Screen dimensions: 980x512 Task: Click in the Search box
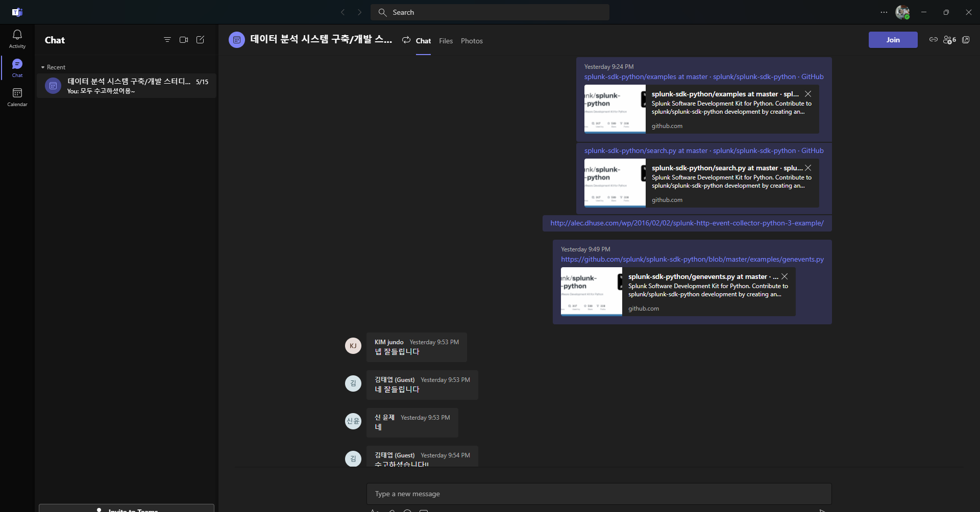pos(490,12)
